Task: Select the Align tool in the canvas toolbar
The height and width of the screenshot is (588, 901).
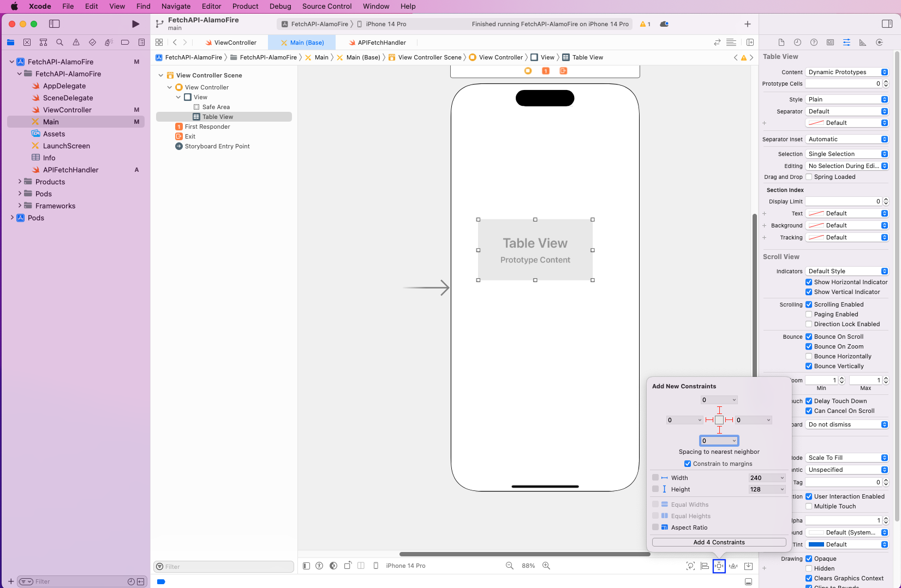Action: (705, 566)
